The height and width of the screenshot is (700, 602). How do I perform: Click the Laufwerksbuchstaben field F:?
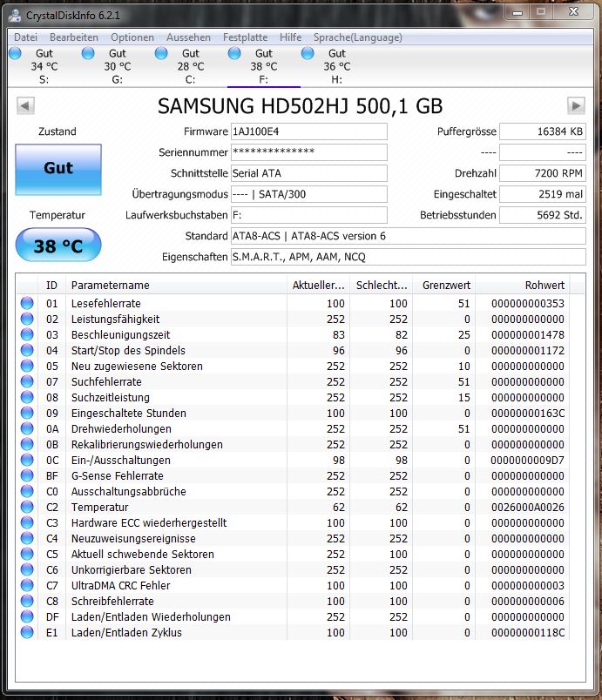pos(309,215)
